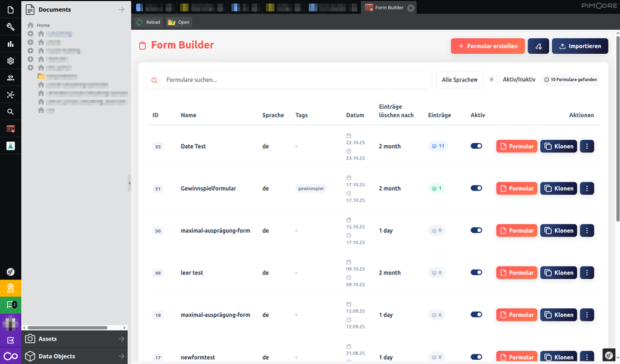This screenshot has width=620, height=364.
Task: Open actions menu for form ID 18
Action: pos(587,314)
